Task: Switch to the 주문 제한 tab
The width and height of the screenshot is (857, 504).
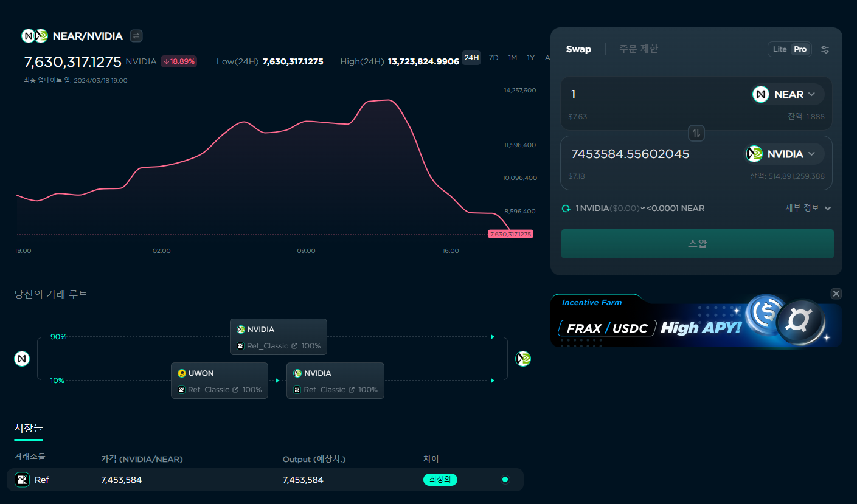Action: (x=639, y=49)
